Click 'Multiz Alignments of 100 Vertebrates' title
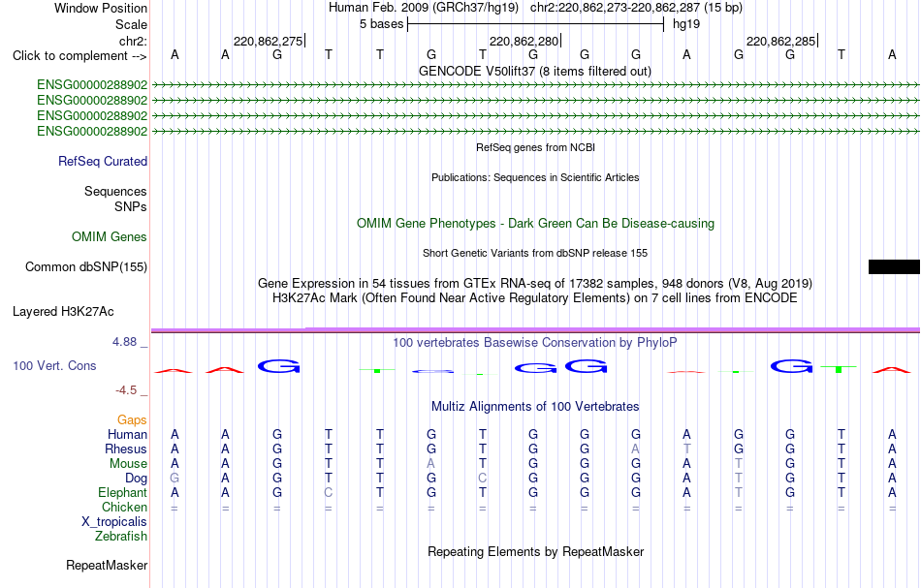 (535, 406)
